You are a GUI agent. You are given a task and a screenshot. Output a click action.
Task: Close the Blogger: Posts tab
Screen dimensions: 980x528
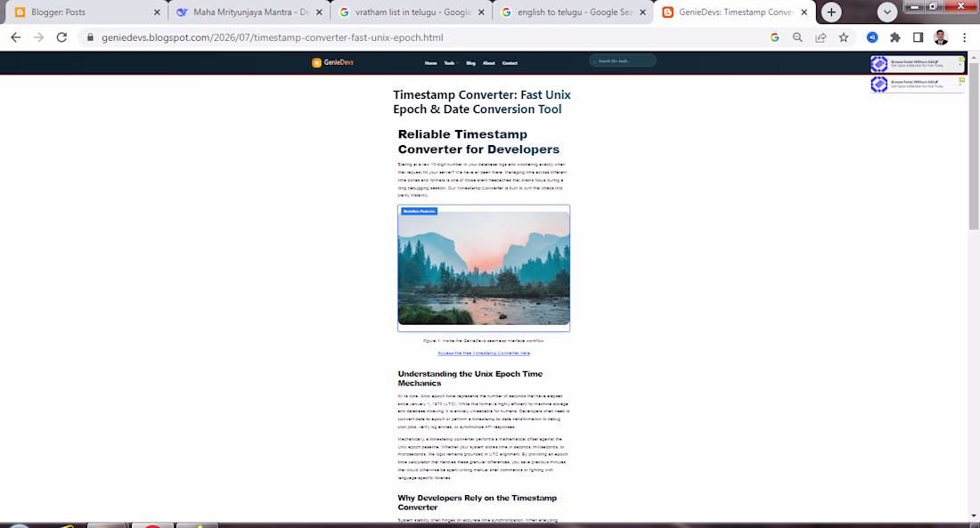(x=157, y=12)
